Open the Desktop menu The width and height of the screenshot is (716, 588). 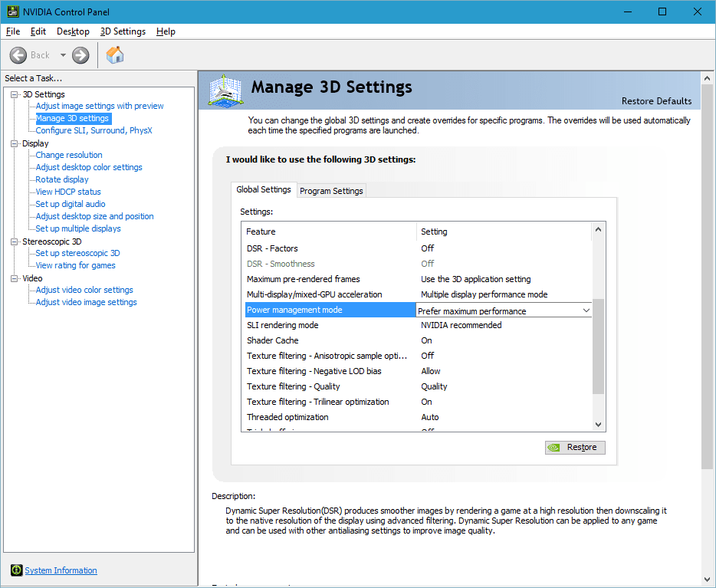coord(73,31)
